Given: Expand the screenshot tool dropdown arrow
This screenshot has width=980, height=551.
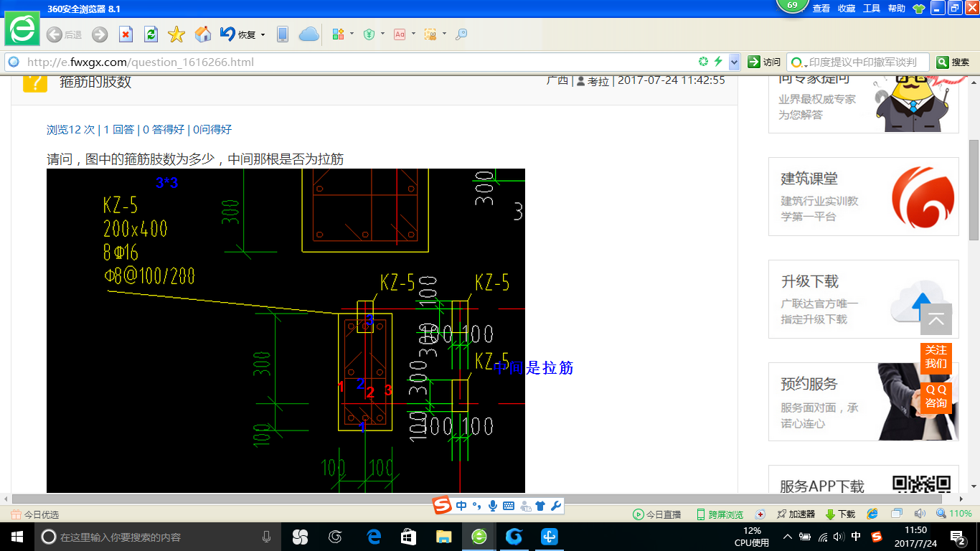Looking at the screenshot, I should (x=444, y=34).
